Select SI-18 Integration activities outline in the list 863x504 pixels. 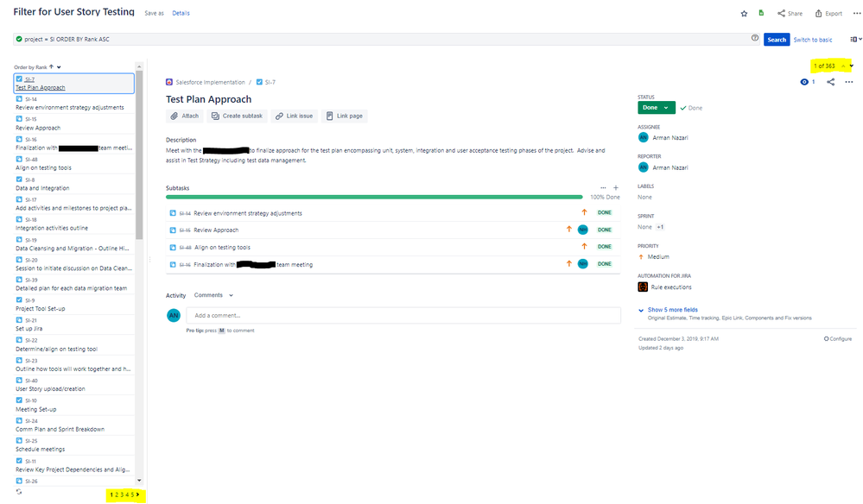point(74,224)
